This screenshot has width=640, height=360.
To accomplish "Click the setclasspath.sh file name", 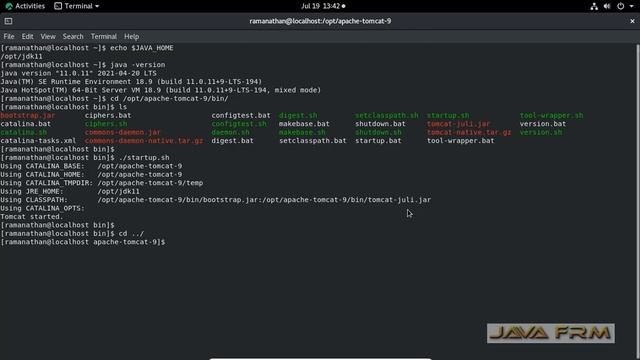I will pos(387,116).
